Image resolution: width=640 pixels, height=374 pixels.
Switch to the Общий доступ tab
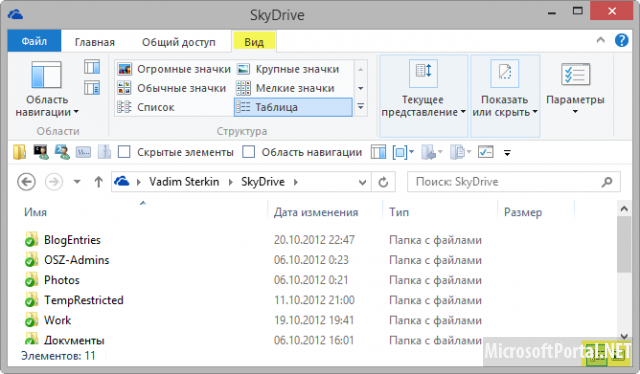tap(178, 42)
